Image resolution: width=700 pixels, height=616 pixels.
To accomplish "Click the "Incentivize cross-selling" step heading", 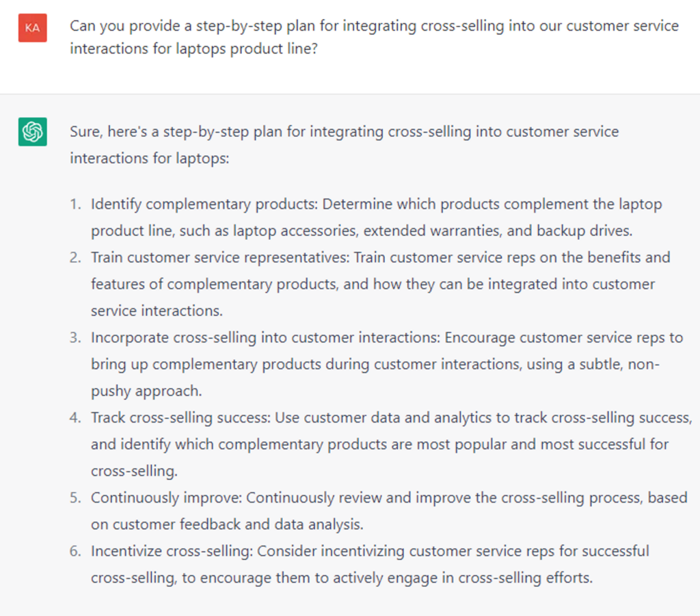I will [172, 551].
